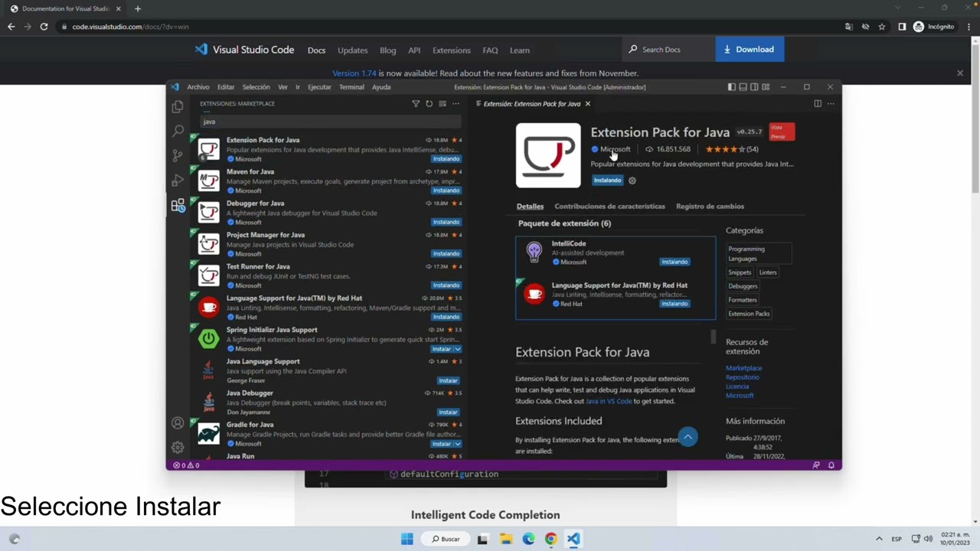Refresh the extensions marketplace list

pyautogui.click(x=429, y=103)
